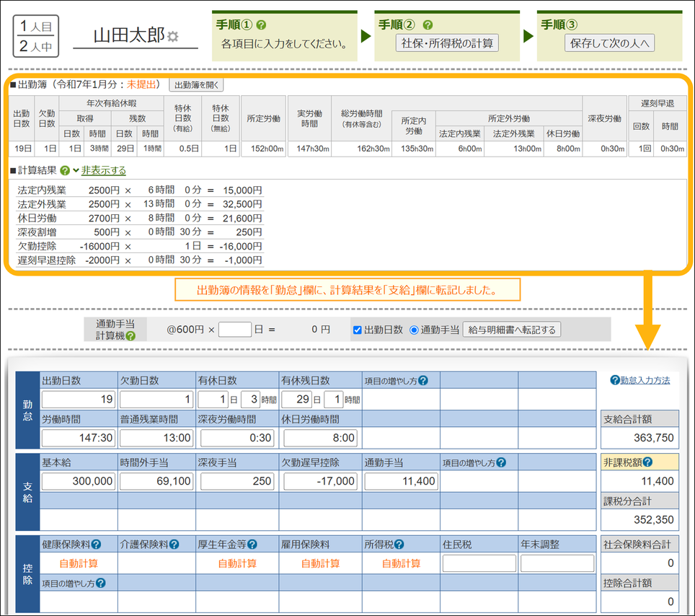The height and width of the screenshot is (616, 695).
Task: Click 保存して次の人へ button
Action: coord(609,43)
